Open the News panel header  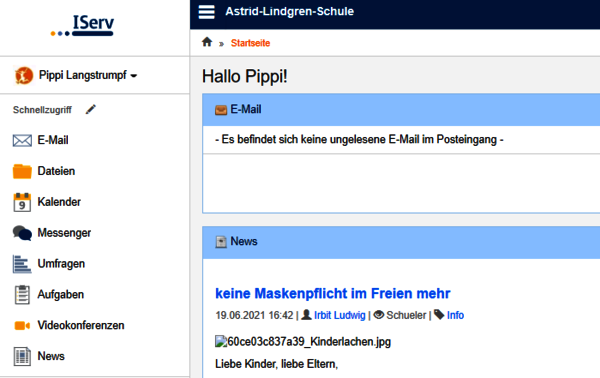click(401, 242)
